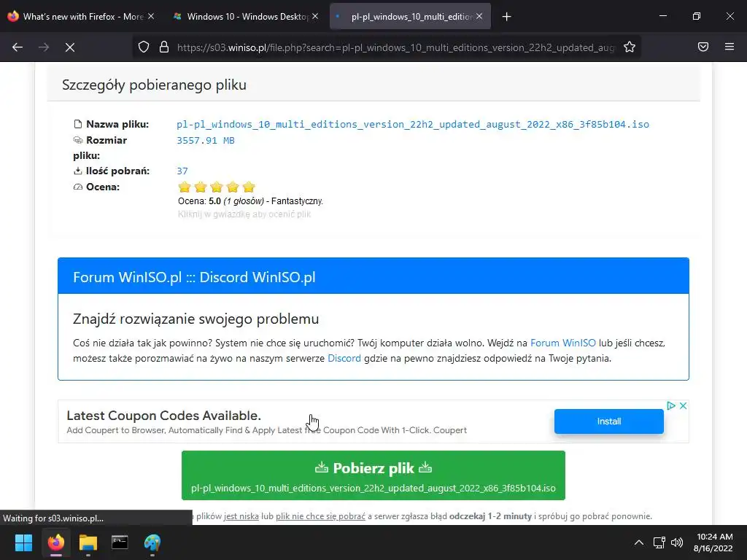Click the Szczegóły pobieranego pliku heading
747x560 pixels.
(155, 85)
